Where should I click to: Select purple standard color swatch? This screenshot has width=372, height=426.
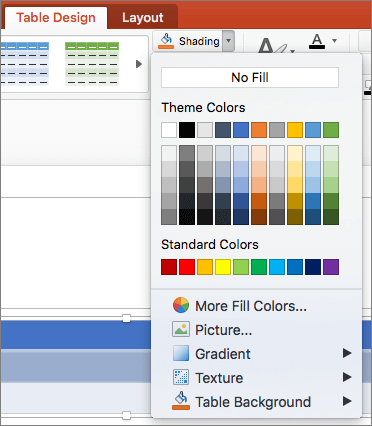331,267
